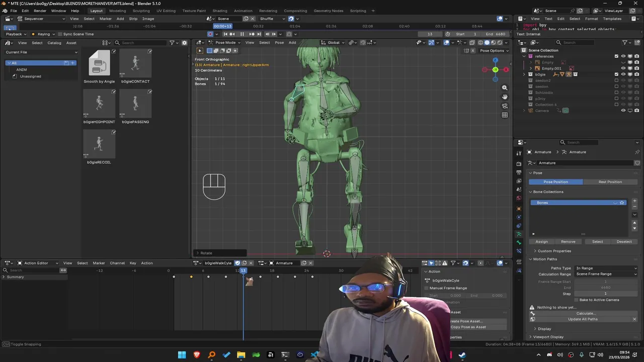Open Scene properties tab
This screenshot has height=362, width=644.
(x=519, y=190)
